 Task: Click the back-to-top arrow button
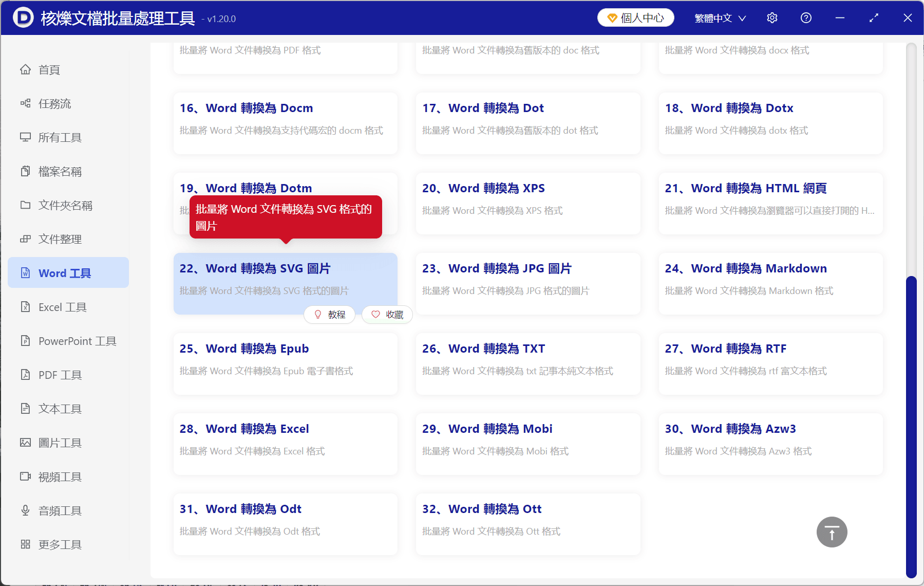click(x=831, y=532)
